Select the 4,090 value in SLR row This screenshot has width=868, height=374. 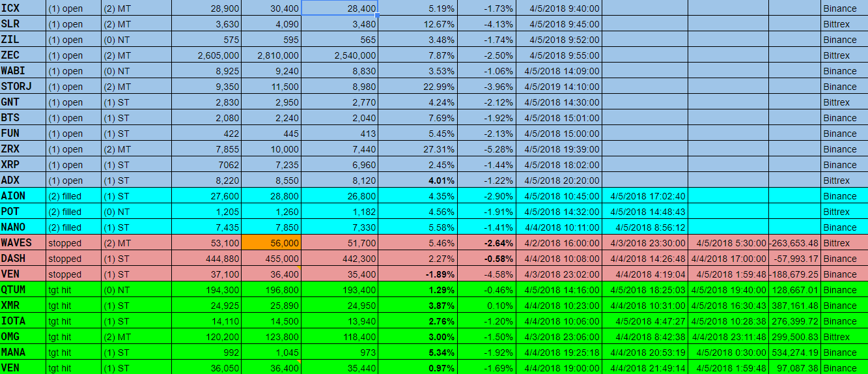pyautogui.click(x=272, y=24)
